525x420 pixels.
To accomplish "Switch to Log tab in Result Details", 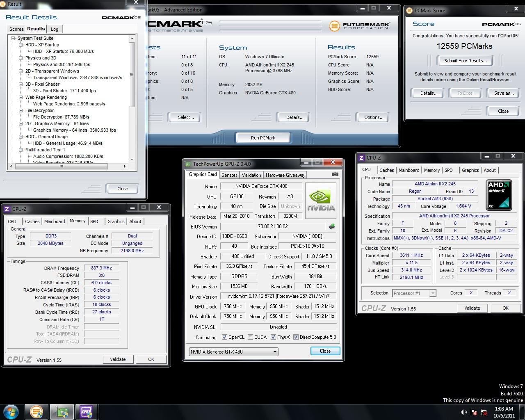I will coord(55,29).
